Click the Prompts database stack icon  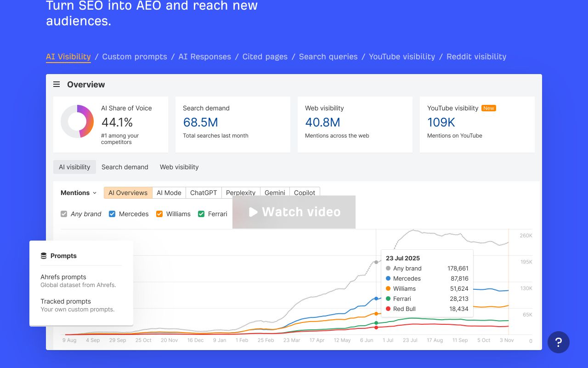[x=44, y=256]
